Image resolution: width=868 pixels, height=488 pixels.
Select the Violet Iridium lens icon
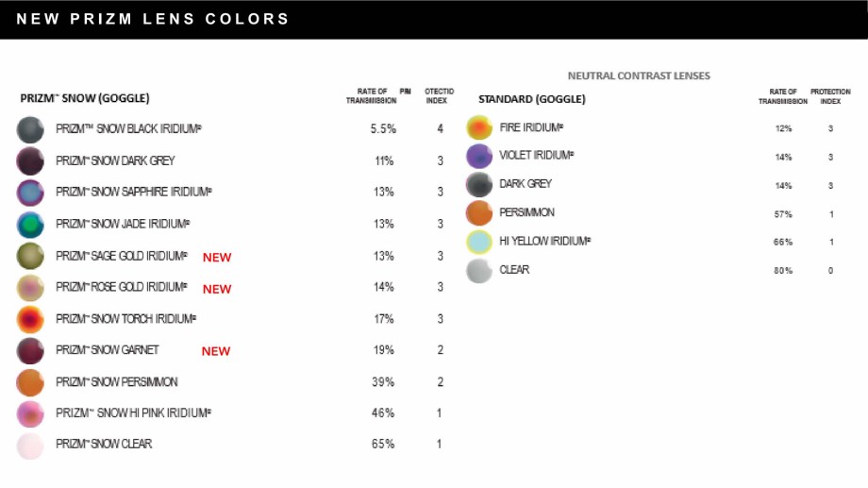(x=479, y=156)
